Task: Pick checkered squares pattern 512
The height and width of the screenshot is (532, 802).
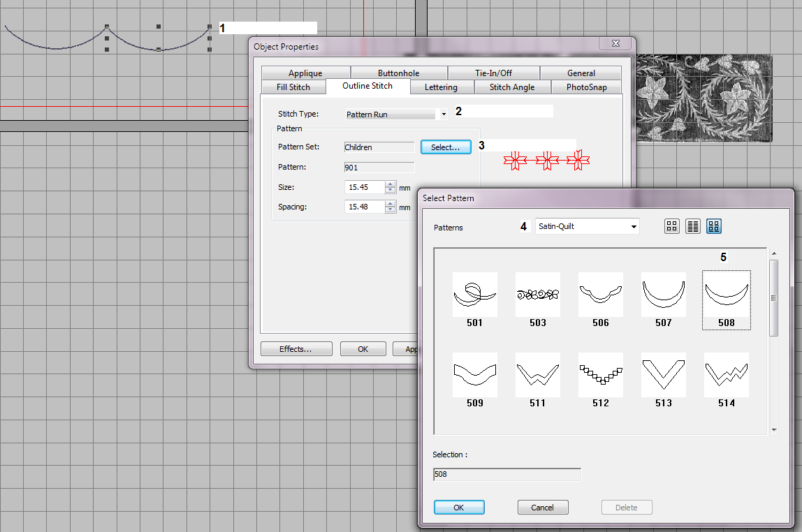Action: (601, 375)
